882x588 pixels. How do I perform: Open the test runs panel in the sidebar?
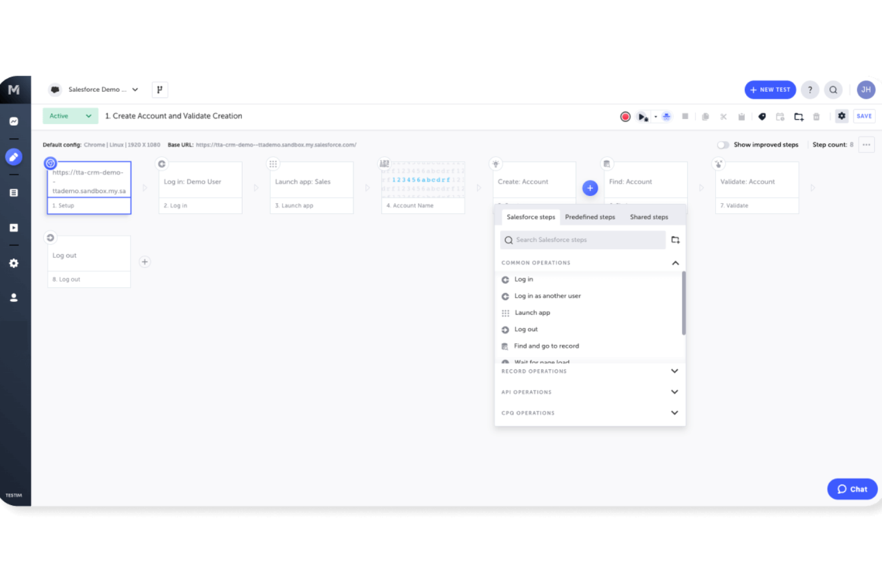14,227
